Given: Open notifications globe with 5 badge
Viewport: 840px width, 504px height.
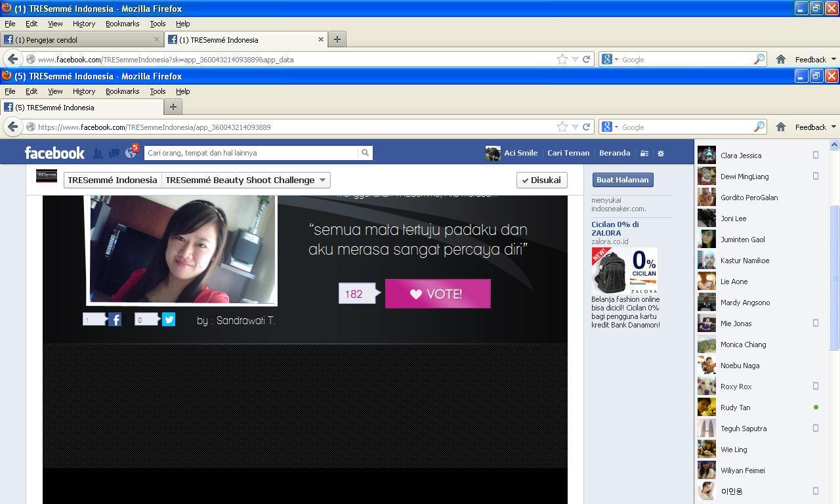Looking at the screenshot, I should coord(131,152).
